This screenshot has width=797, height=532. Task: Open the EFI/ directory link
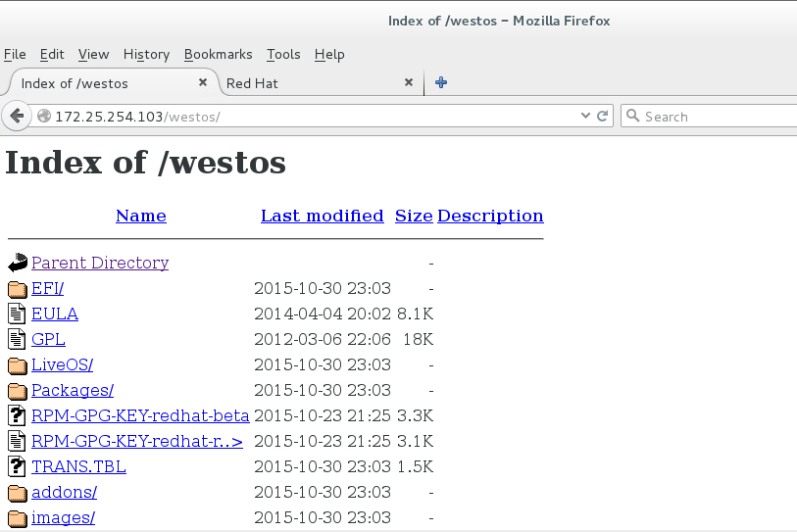point(48,289)
